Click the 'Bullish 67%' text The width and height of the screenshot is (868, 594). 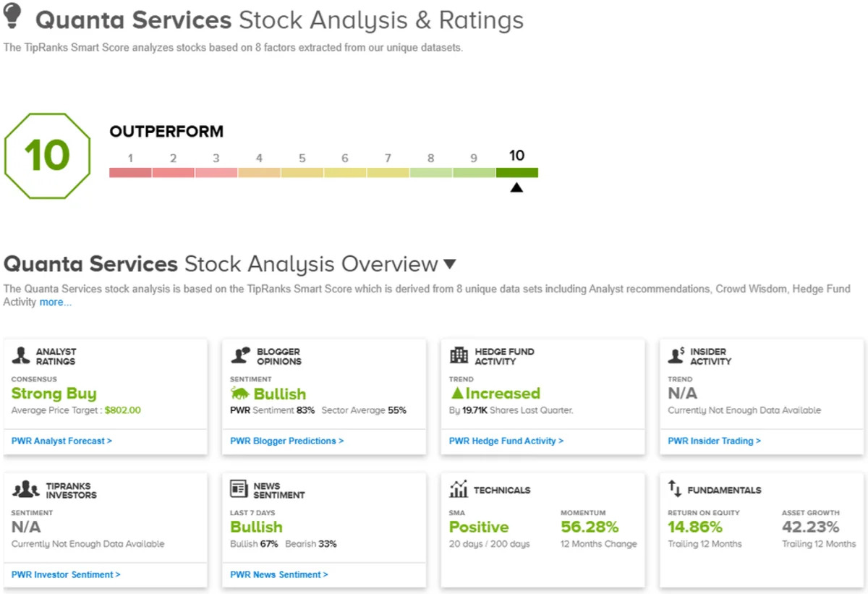[254, 544]
